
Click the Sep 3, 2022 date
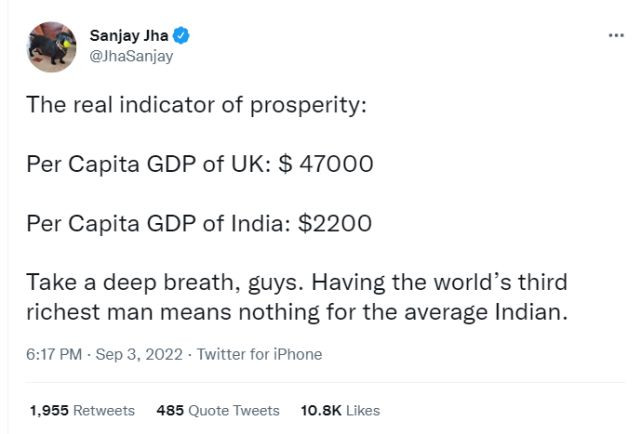tap(139, 354)
